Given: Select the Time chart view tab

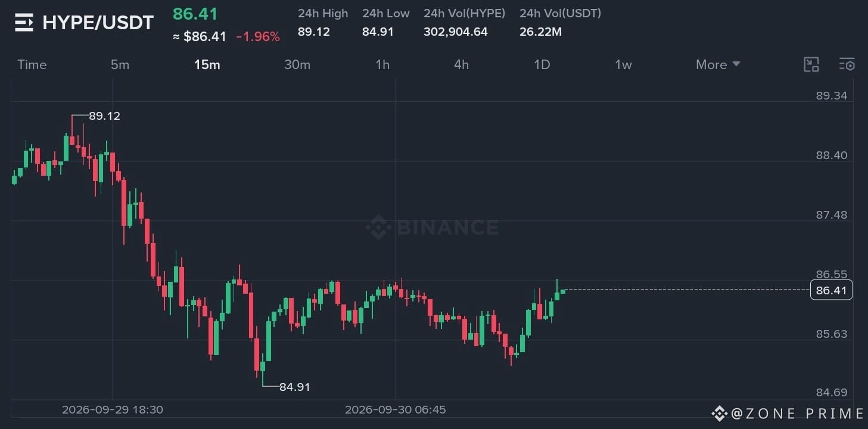Looking at the screenshot, I should point(32,64).
